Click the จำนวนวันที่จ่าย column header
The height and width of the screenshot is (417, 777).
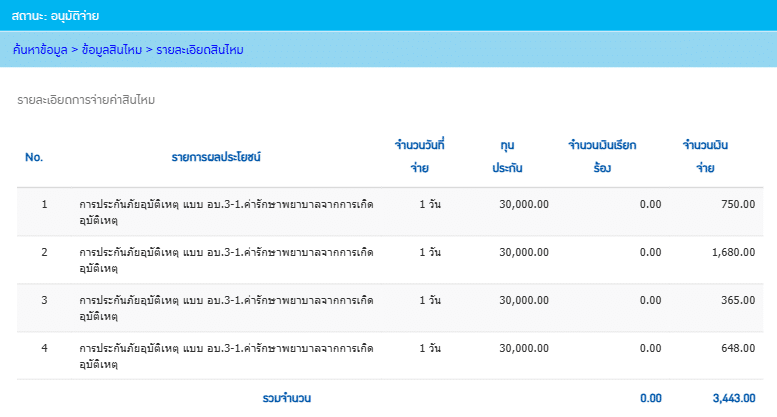420,156
